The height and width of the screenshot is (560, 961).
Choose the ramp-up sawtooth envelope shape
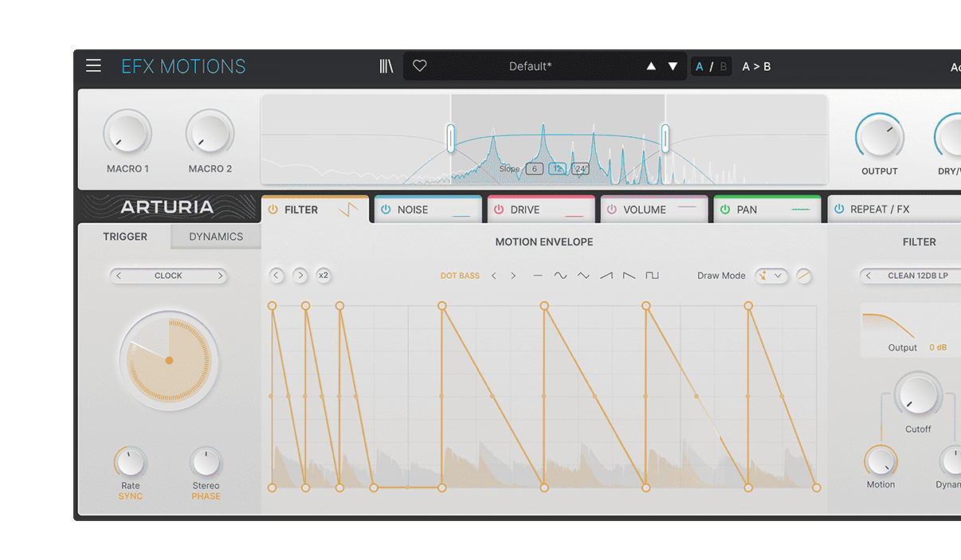(606, 276)
